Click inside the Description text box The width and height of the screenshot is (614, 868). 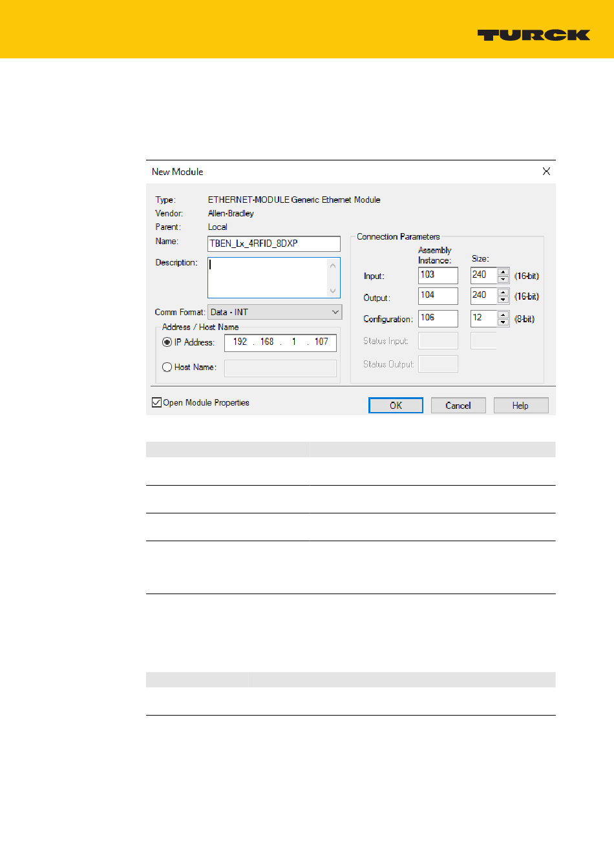click(268, 278)
